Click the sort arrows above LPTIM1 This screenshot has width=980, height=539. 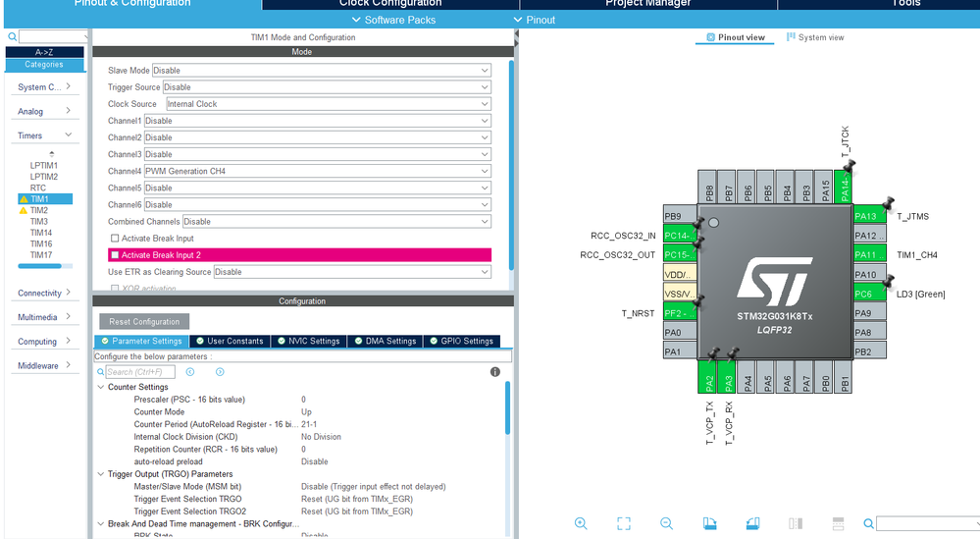51,154
